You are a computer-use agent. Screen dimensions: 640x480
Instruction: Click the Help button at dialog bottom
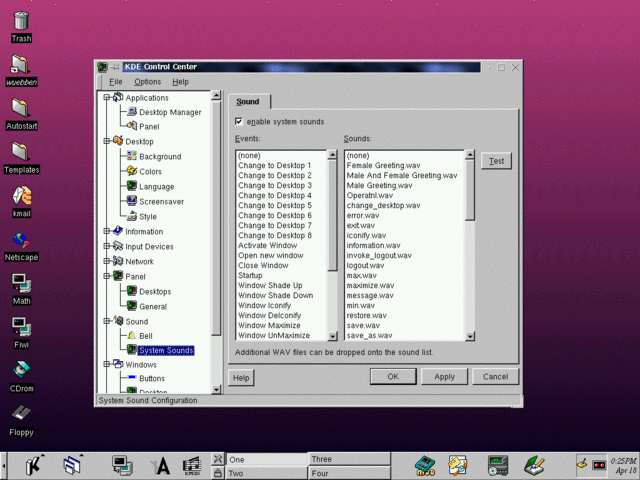click(241, 378)
